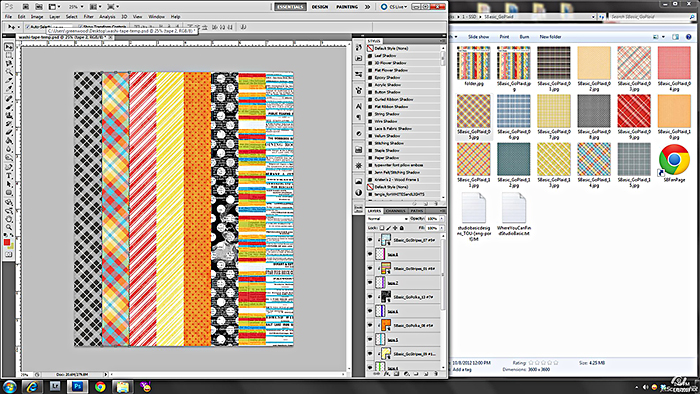Open Google Chrome from the taskbar
The height and width of the screenshot is (394, 700).
pos(100,386)
